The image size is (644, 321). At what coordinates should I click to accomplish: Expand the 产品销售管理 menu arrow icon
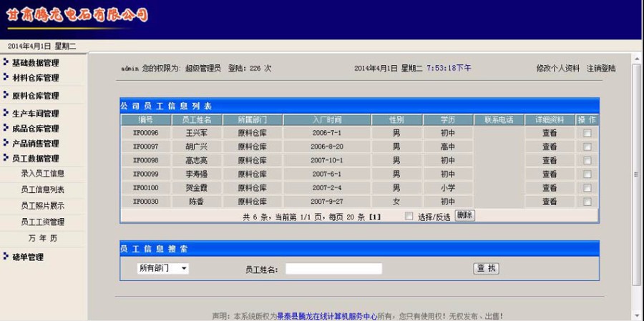6,143
